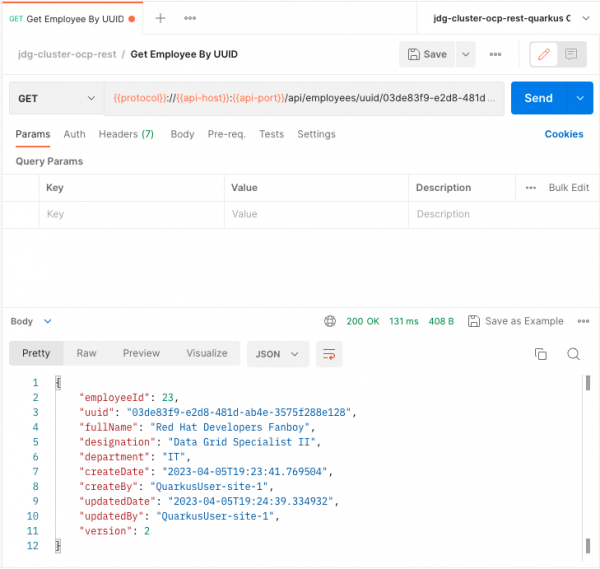Click the globe network icon
600x569 pixels.
[x=330, y=321]
